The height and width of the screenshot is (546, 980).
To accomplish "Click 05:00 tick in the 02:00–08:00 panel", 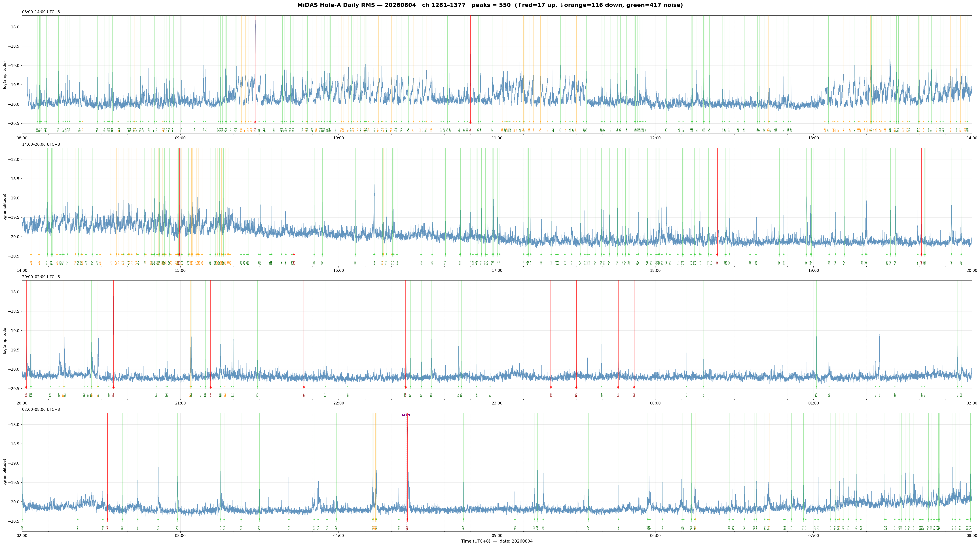I will click(x=497, y=535).
